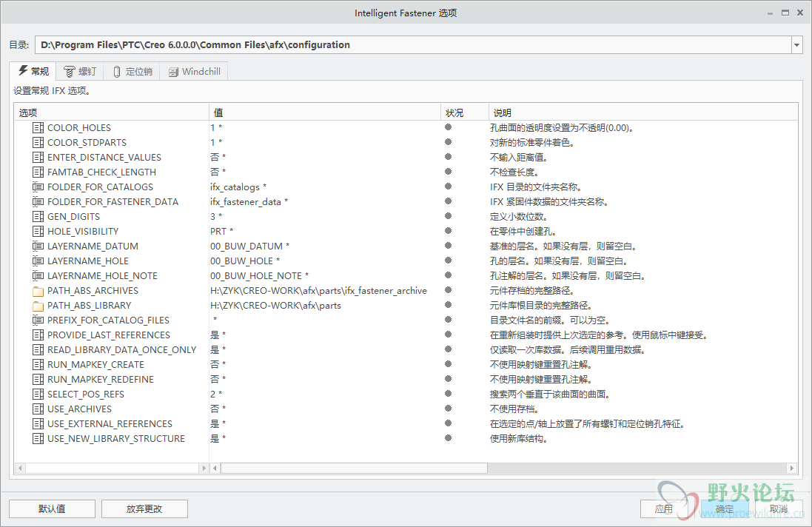Click the PROVIDE_LAST_REFERENCES row icon
The height and width of the screenshot is (527, 812).
click(x=38, y=335)
